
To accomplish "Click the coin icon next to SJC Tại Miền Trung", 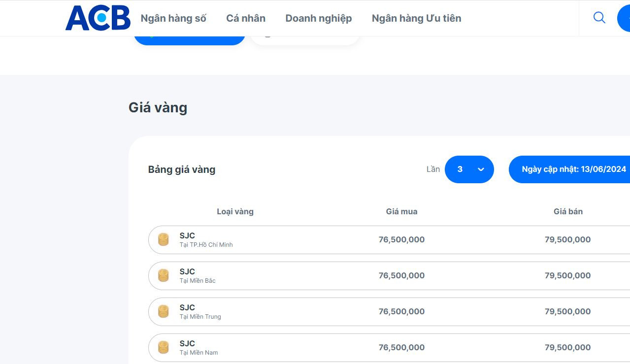I will (163, 311).
